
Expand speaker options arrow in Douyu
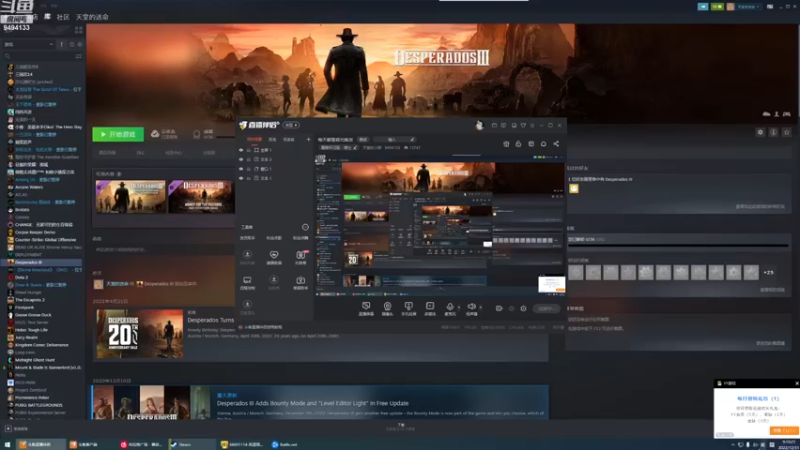point(481,307)
